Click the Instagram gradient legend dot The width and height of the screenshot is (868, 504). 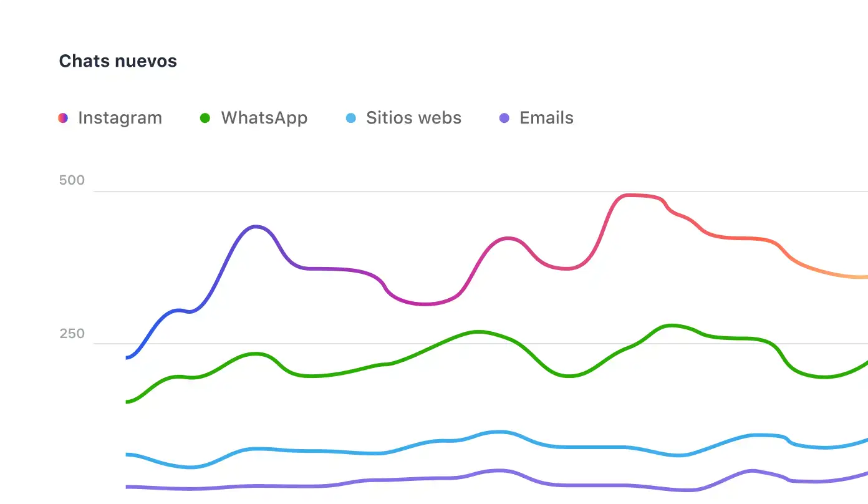(x=63, y=118)
